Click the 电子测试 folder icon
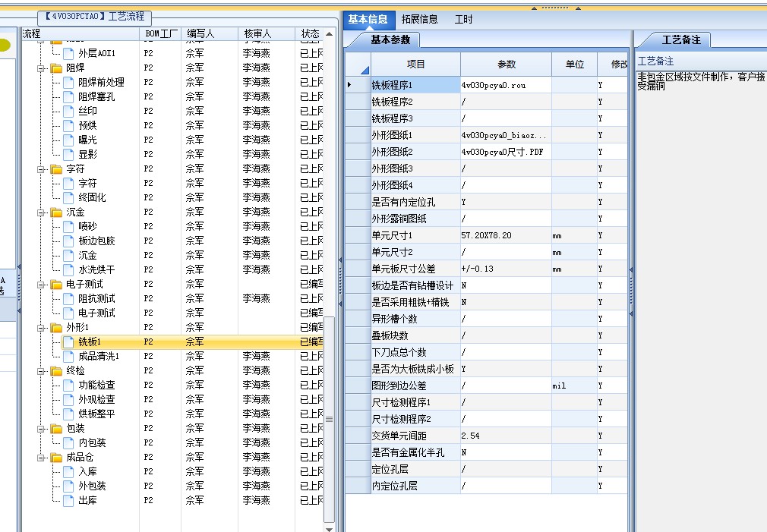Viewport: 767px width, 532px height. coord(56,285)
